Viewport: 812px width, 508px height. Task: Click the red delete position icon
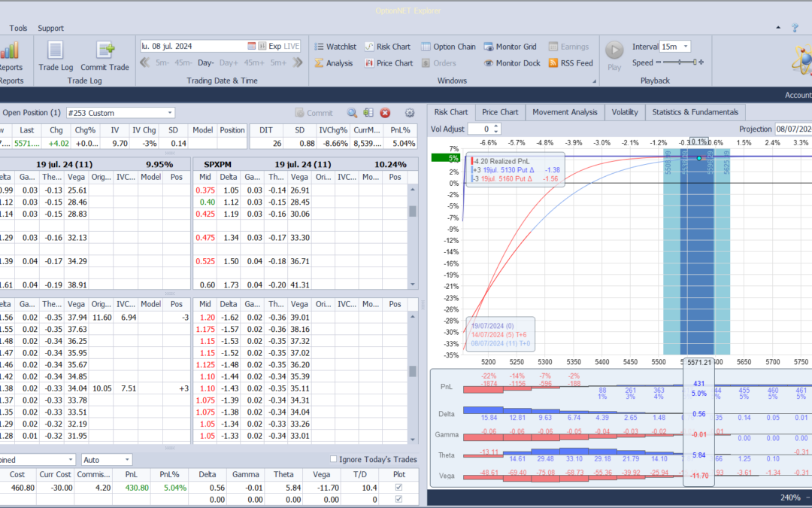click(385, 113)
